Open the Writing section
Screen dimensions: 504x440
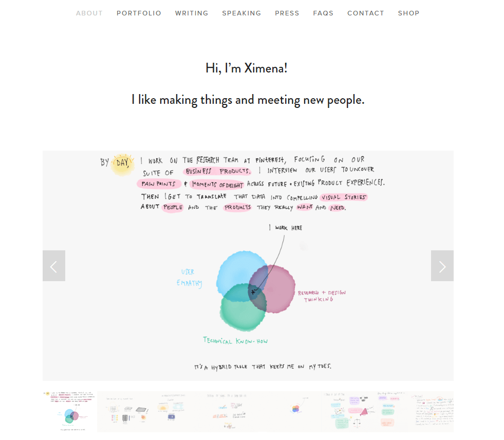[x=192, y=13]
